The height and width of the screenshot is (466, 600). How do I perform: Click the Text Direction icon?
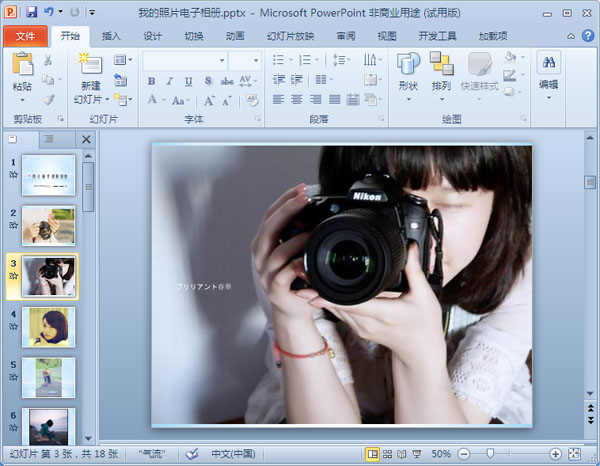tap(370, 60)
